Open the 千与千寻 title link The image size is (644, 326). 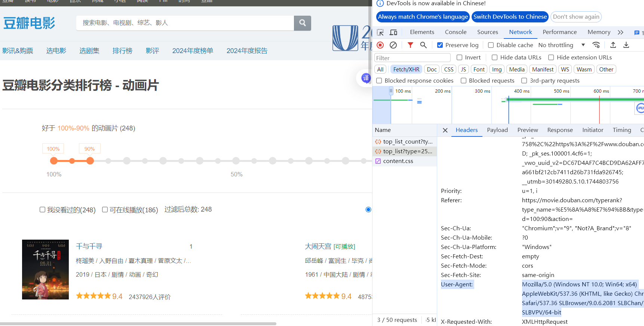pos(89,246)
